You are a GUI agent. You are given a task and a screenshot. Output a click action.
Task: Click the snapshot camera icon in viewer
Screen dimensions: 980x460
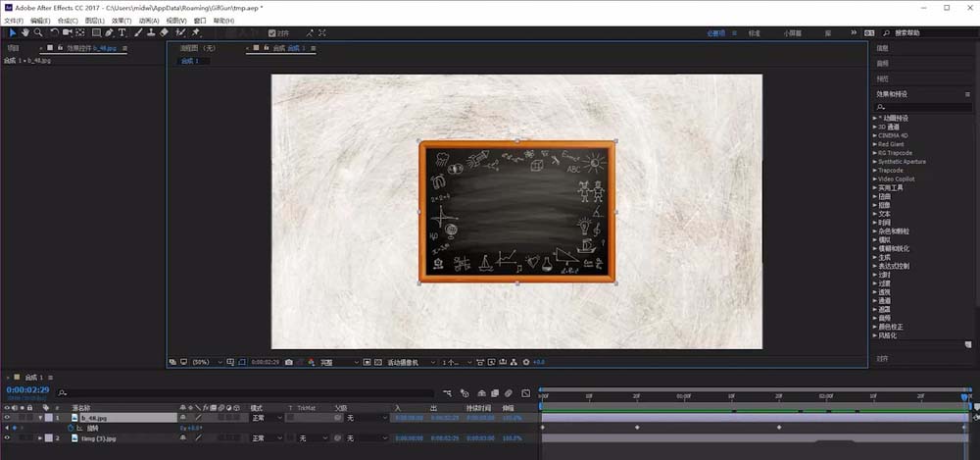click(289, 362)
